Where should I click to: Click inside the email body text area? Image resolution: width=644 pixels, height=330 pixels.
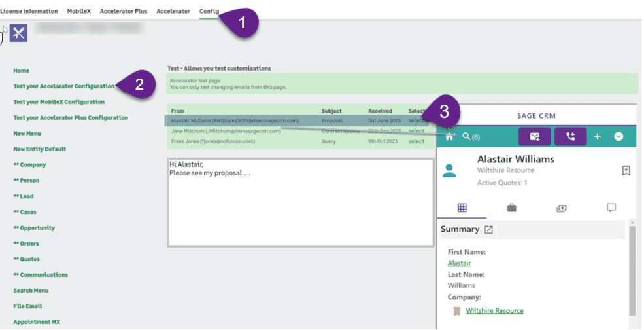point(301,202)
